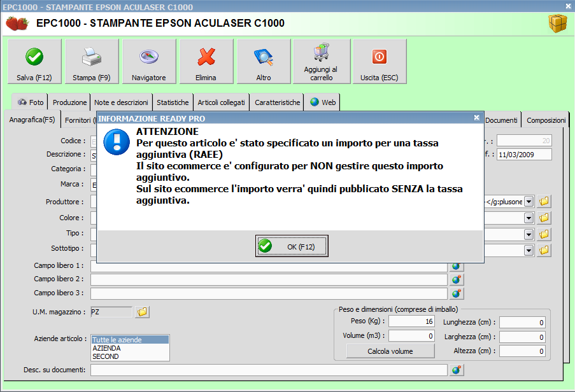Click the folder icon on the Sottotipo row

coord(544,250)
